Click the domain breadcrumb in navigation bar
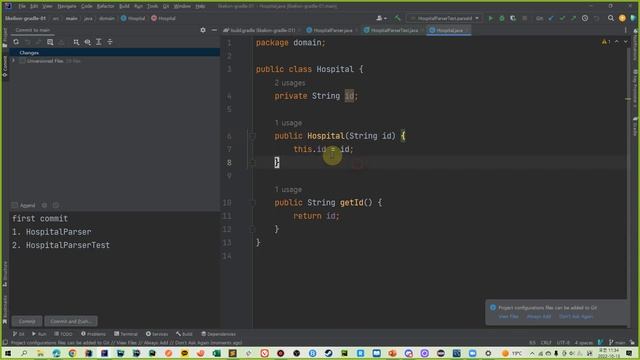The height and width of the screenshot is (360, 640). click(107, 18)
